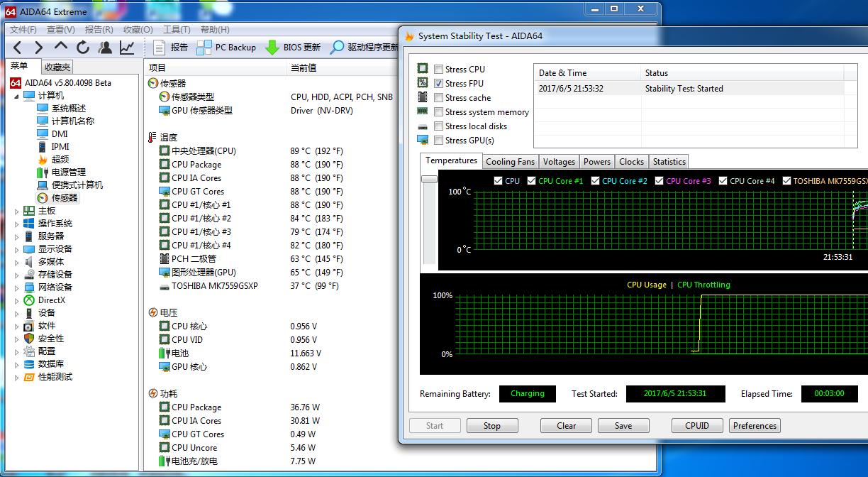868x477 pixels.
Task: Click the back navigation arrow icon
Action: click(18, 48)
